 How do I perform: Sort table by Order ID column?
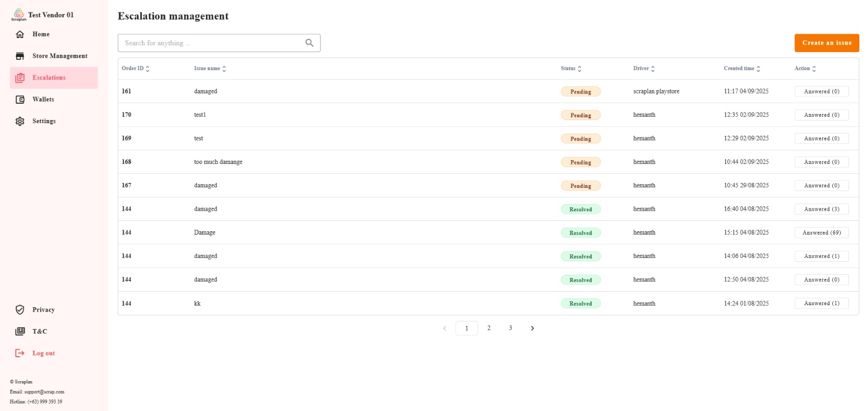148,69
